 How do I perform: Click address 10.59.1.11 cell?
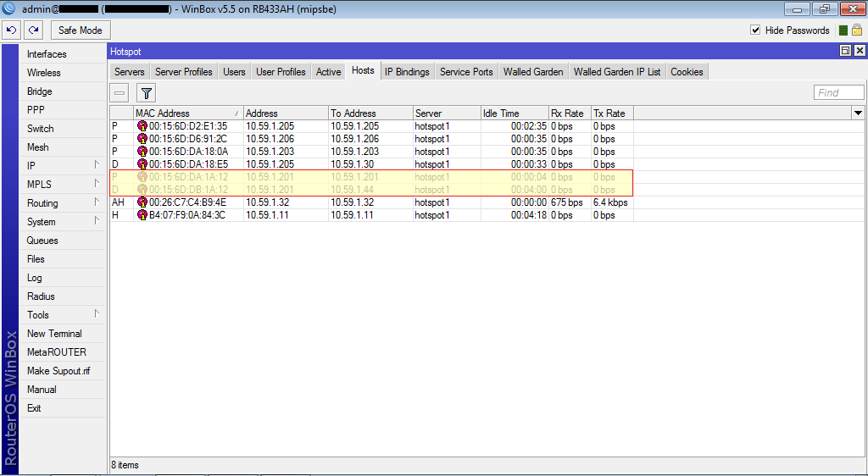287,215
